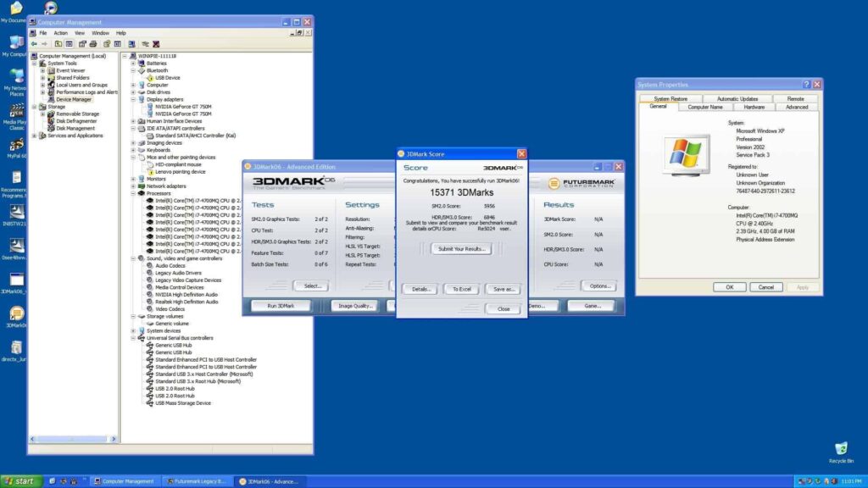Click the Run 3DMark button
The image size is (868, 488).
pos(281,305)
